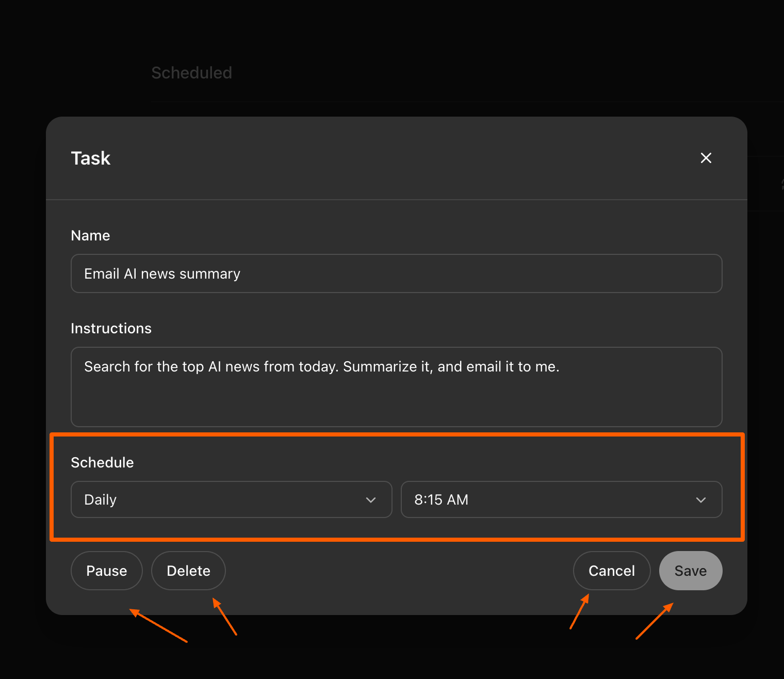Pause the scheduled task

tap(107, 571)
